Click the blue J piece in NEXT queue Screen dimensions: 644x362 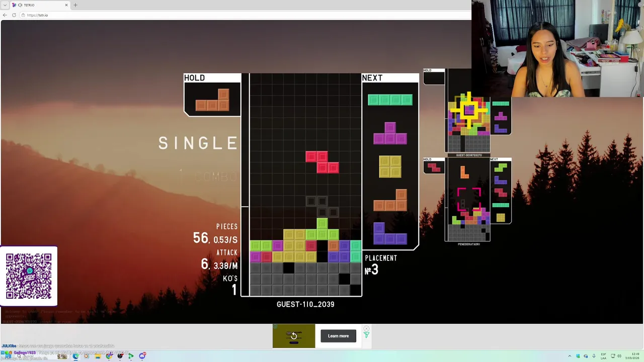[390, 234]
